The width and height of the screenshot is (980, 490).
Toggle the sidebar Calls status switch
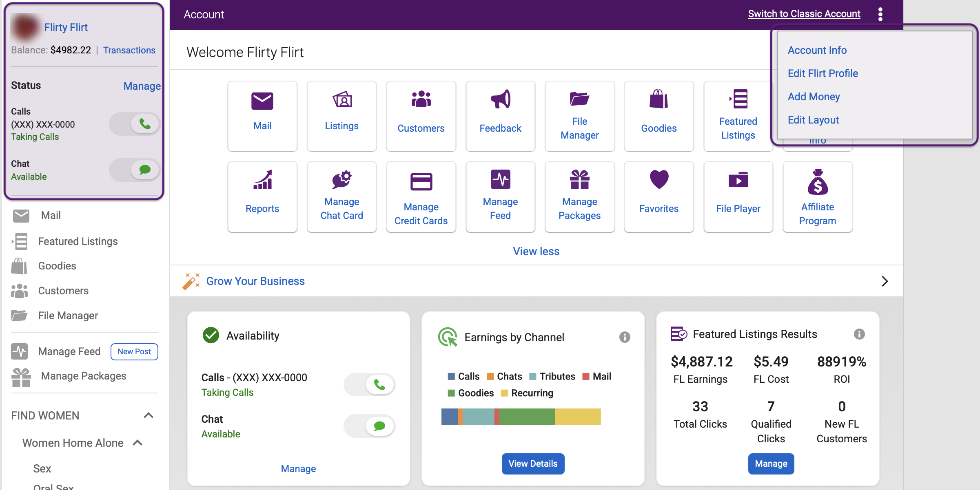click(134, 124)
